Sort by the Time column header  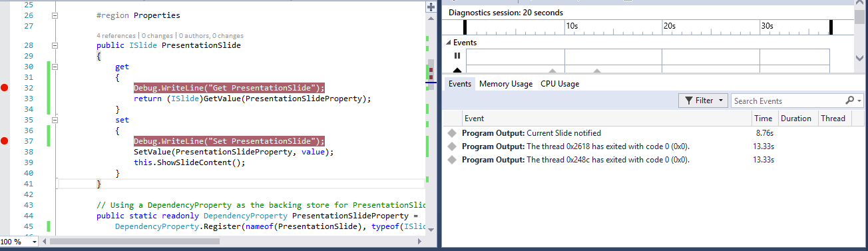tap(764, 119)
